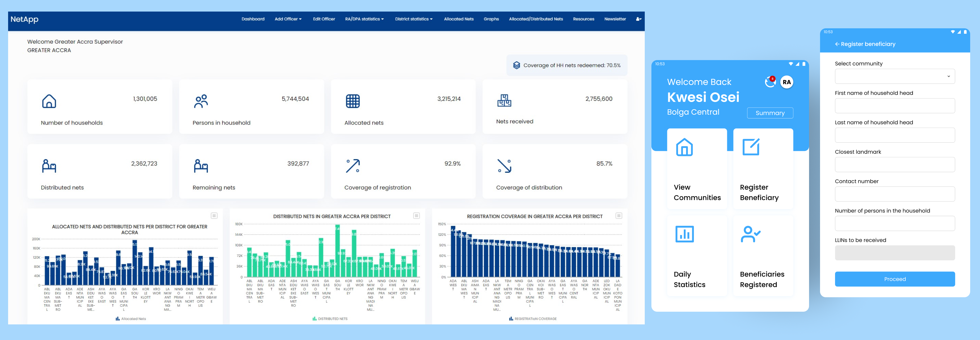Open the Add Officer dropdown
The image size is (980, 340).
(288, 19)
